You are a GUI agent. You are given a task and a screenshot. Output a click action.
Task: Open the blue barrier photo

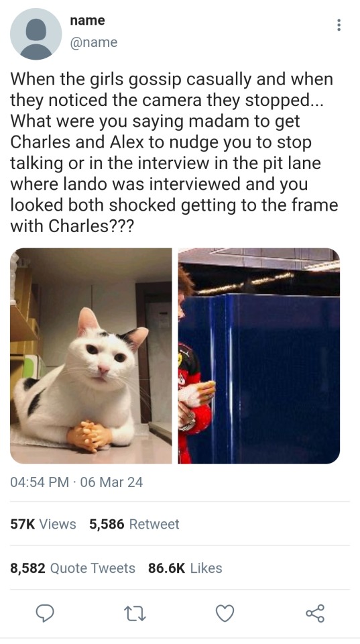[259, 356]
